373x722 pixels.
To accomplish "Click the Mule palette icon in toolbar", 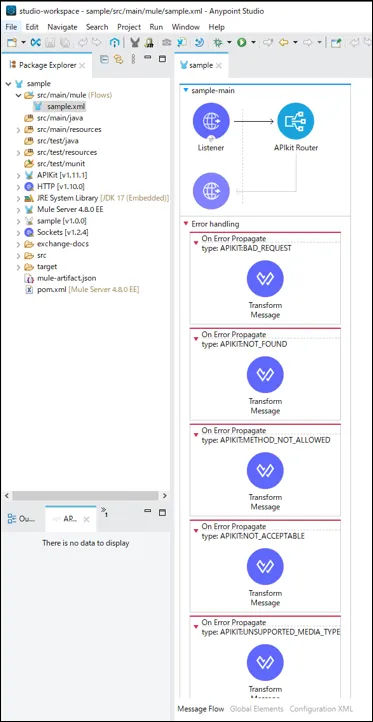I will 134,42.
